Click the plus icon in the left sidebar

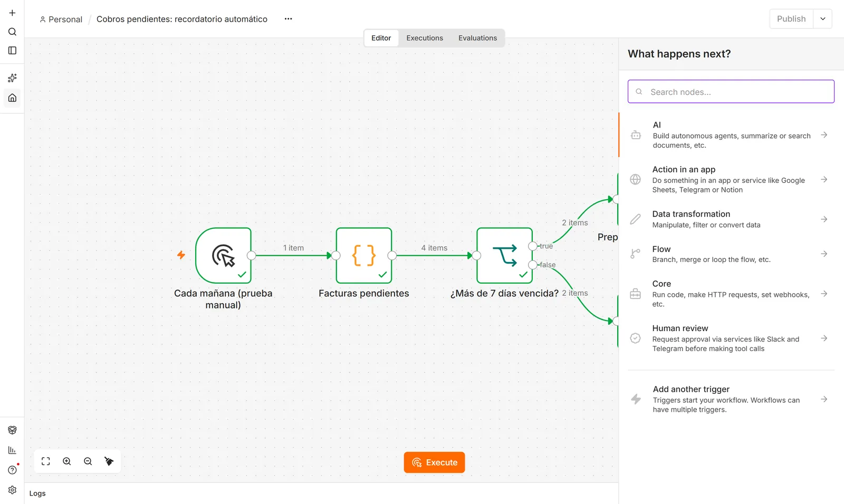click(x=12, y=13)
